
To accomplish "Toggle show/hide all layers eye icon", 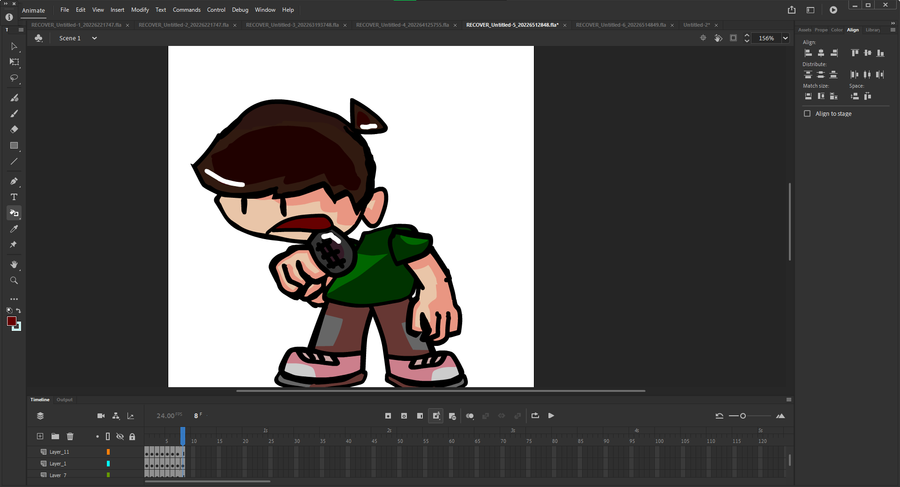I will tap(120, 436).
